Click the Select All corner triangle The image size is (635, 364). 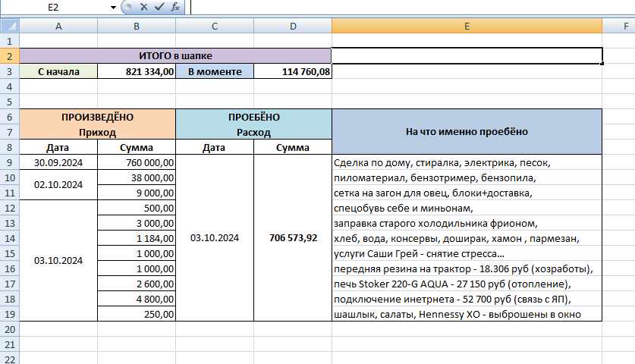point(10,27)
